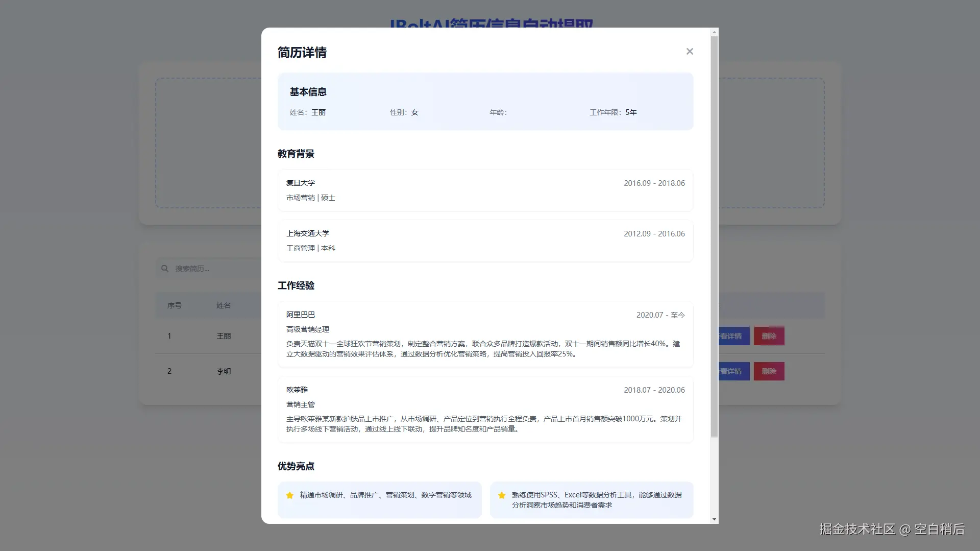The width and height of the screenshot is (980, 551).
Task: Click the 性别 value 女
Action: pyautogui.click(x=415, y=112)
